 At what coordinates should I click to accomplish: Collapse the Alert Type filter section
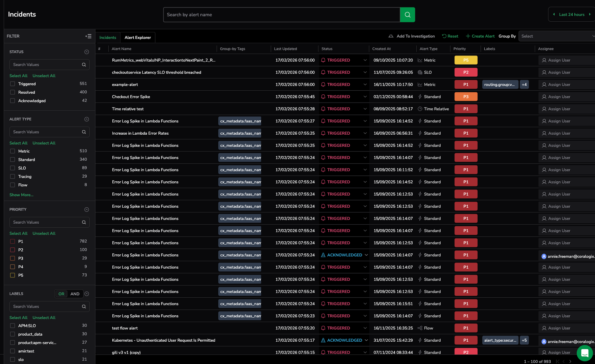tap(87, 119)
